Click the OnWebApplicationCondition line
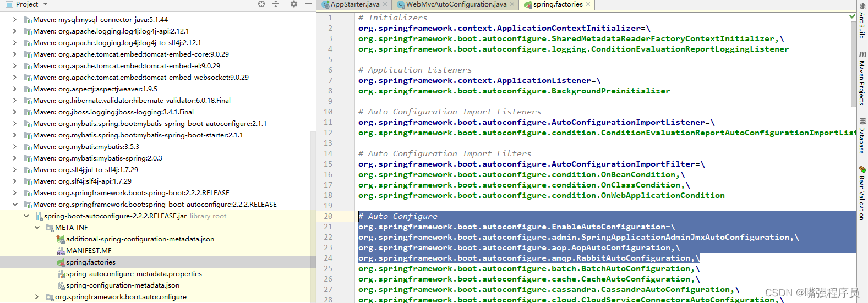The image size is (868, 303). coord(541,195)
